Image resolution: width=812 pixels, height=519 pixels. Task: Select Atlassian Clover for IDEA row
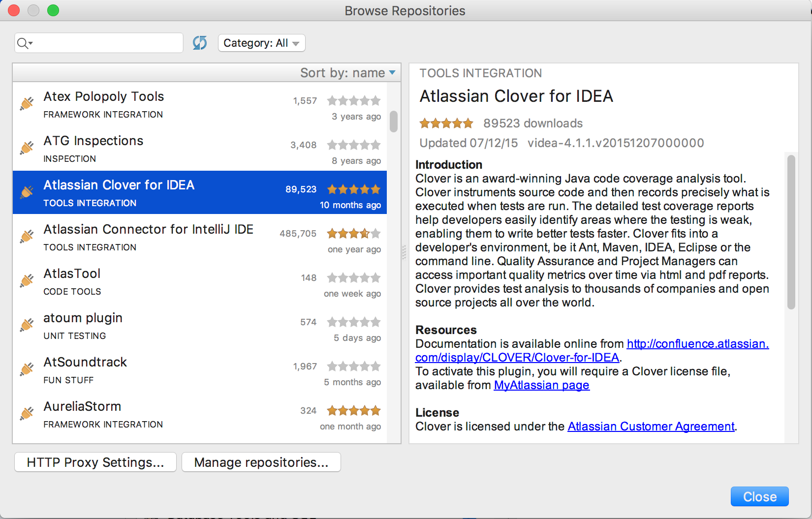200,192
